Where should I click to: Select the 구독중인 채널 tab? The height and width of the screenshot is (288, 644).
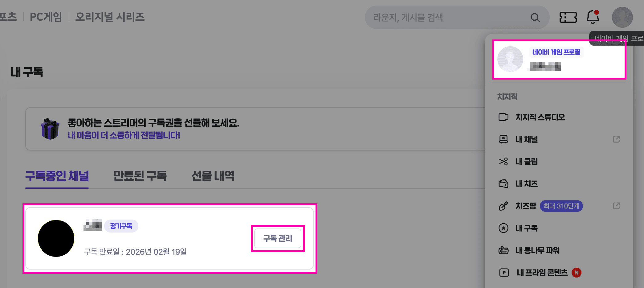pos(57,176)
